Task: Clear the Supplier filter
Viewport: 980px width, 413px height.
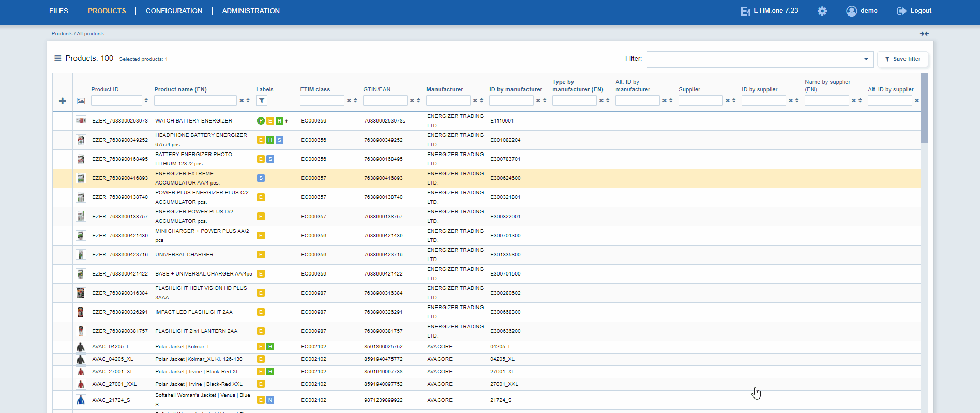Action: [728, 101]
